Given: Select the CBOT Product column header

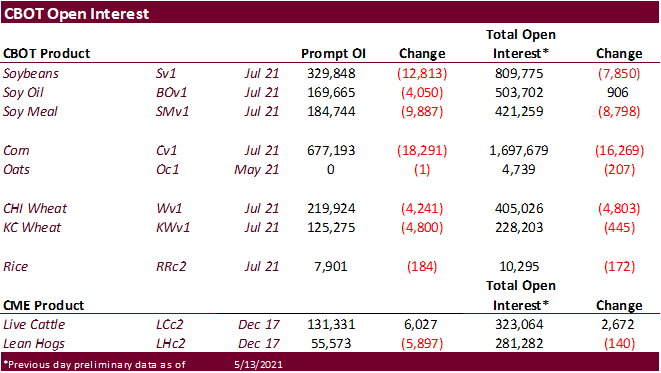Looking at the screenshot, I should [46, 54].
